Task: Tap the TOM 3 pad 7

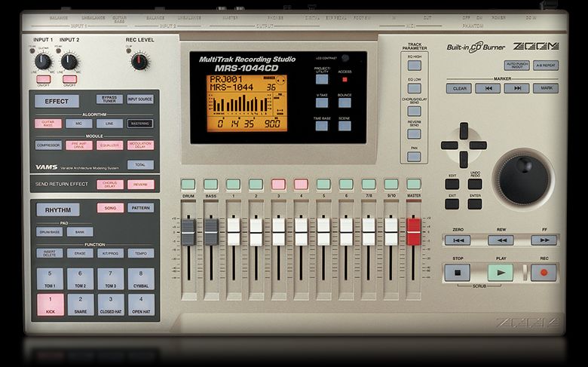Action: (111, 279)
